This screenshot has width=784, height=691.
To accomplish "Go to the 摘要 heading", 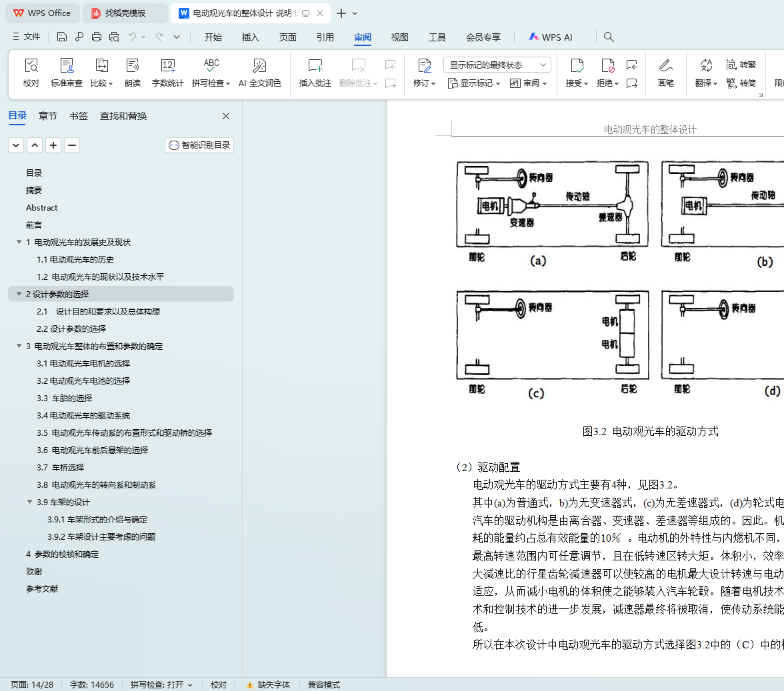I will 34,191.
